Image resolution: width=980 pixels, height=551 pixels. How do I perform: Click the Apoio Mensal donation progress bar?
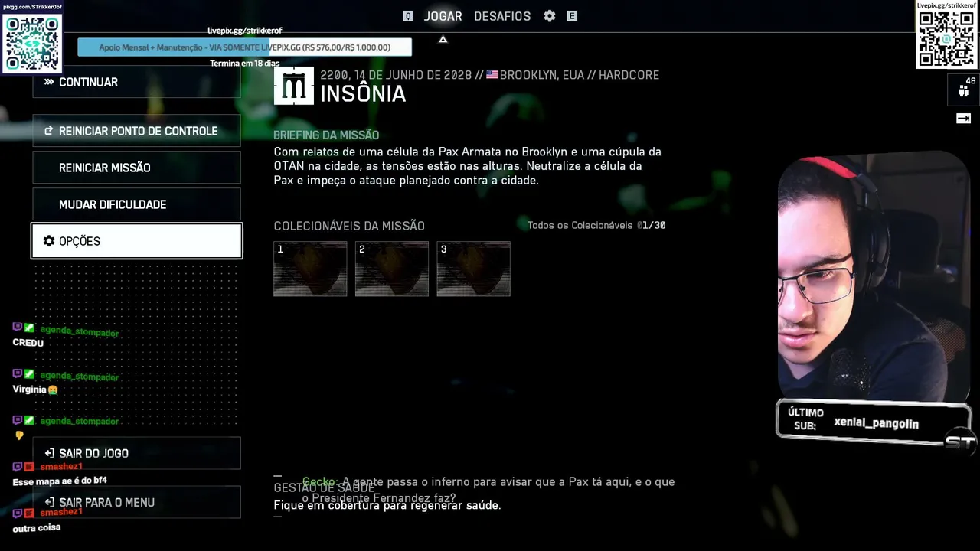(x=244, y=47)
